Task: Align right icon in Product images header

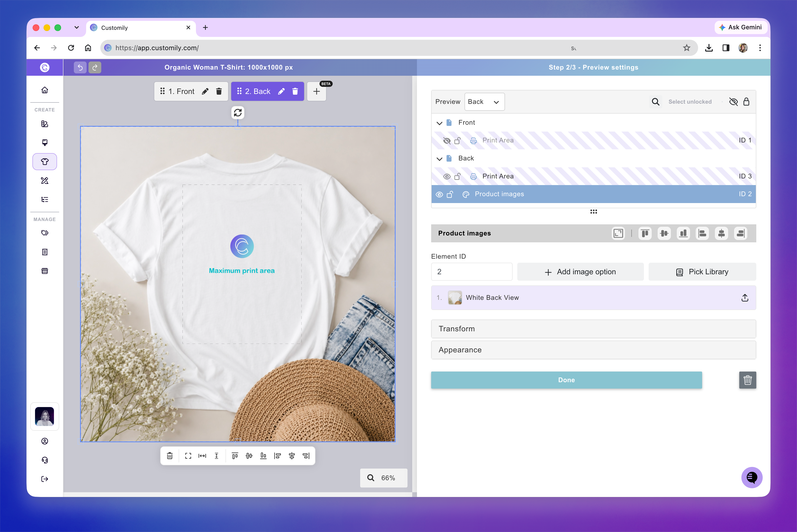Action: (741, 233)
